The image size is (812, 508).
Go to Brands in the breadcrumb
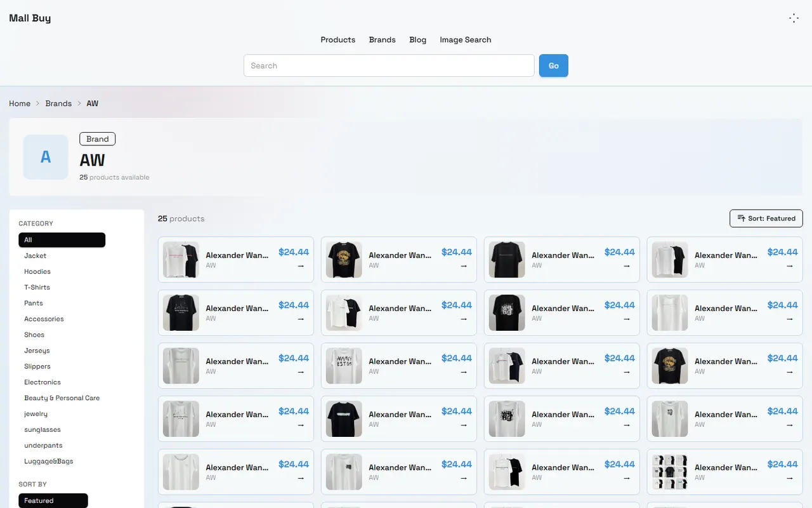58,104
